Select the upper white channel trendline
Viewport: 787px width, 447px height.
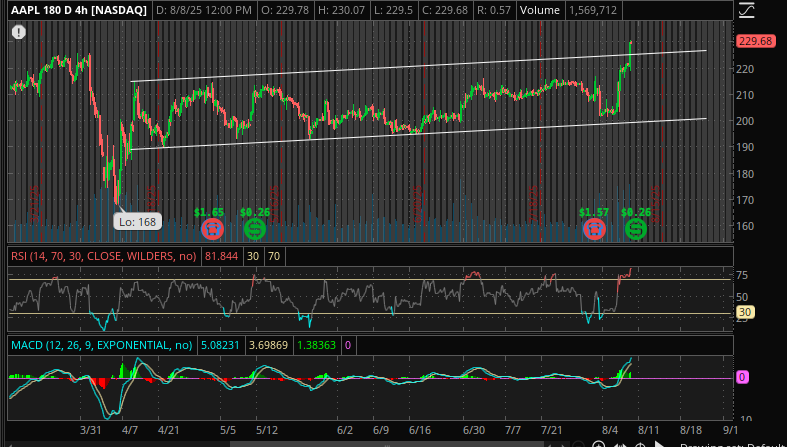(420, 66)
